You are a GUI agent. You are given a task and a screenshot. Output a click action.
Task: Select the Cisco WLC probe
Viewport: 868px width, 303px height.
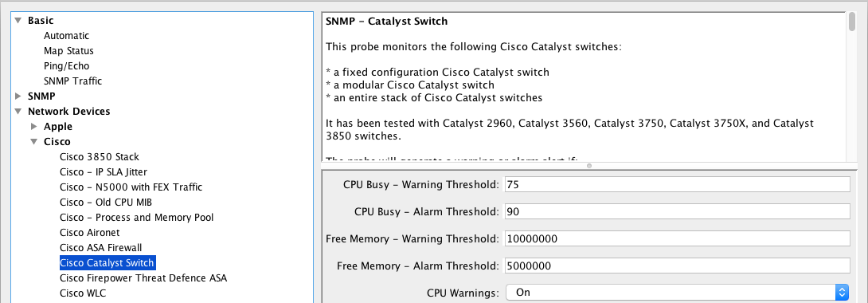tap(83, 293)
